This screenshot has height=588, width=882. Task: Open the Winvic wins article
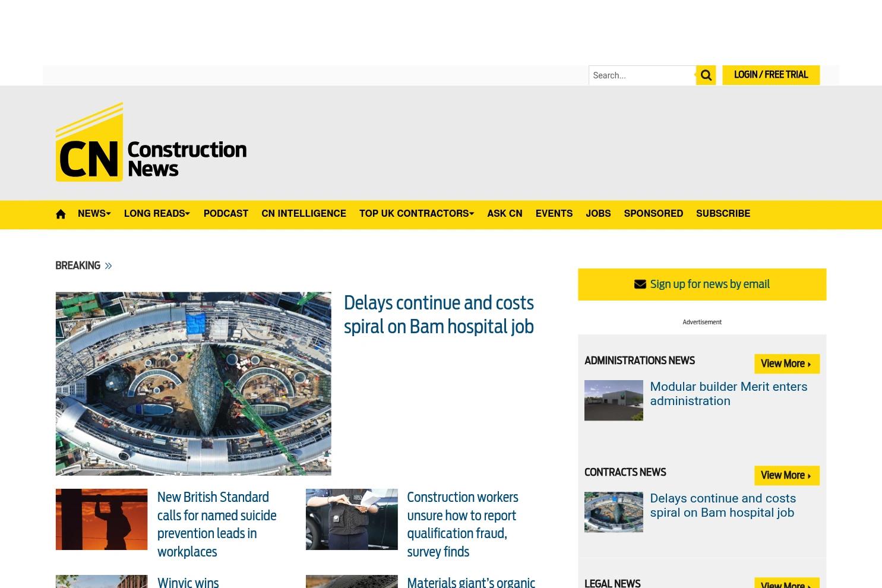[x=188, y=582]
